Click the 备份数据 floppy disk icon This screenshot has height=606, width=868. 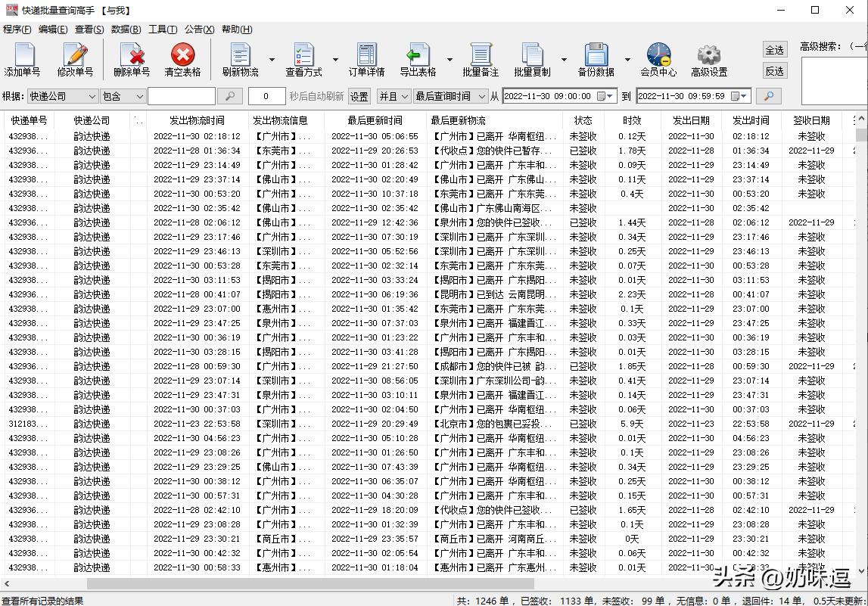(596, 57)
